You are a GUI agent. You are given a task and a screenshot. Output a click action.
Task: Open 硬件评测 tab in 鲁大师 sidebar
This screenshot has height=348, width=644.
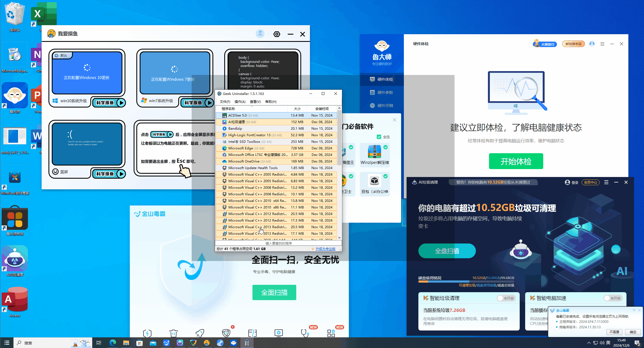(382, 106)
